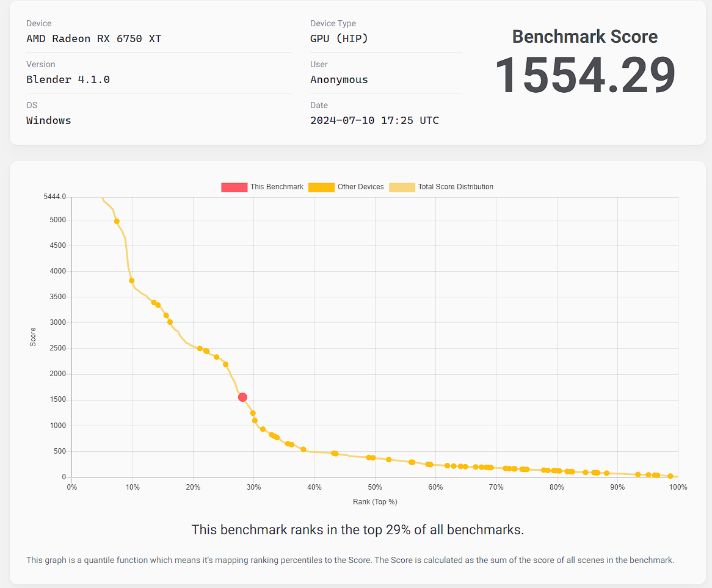
Task: Click the "Rank (Top %)" x-axis title
Action: (x=375, y=502)
